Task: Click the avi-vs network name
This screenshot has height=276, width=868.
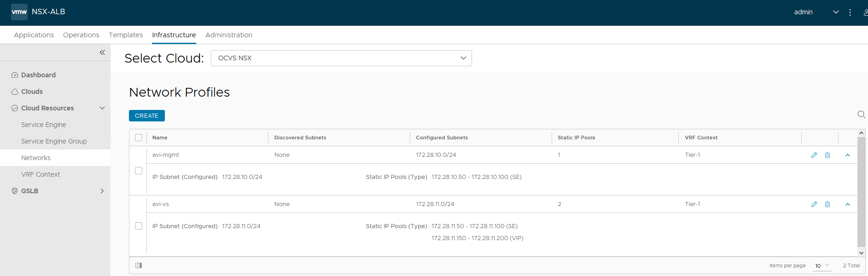Action: point(161,204)
